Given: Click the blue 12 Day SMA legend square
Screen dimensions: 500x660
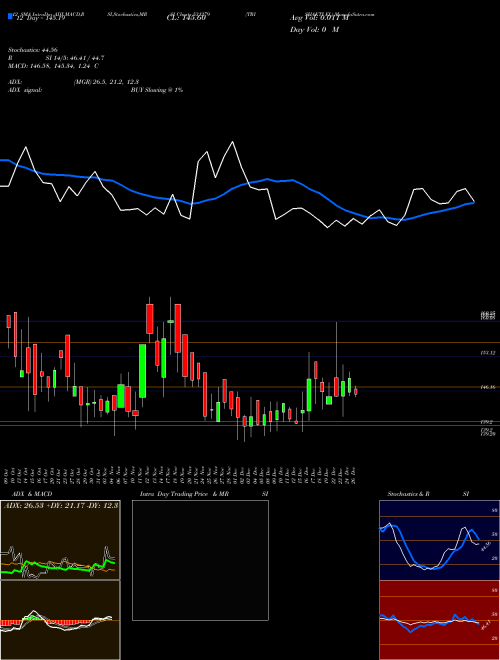Looking at the screenshot, I should click(10, 17).
